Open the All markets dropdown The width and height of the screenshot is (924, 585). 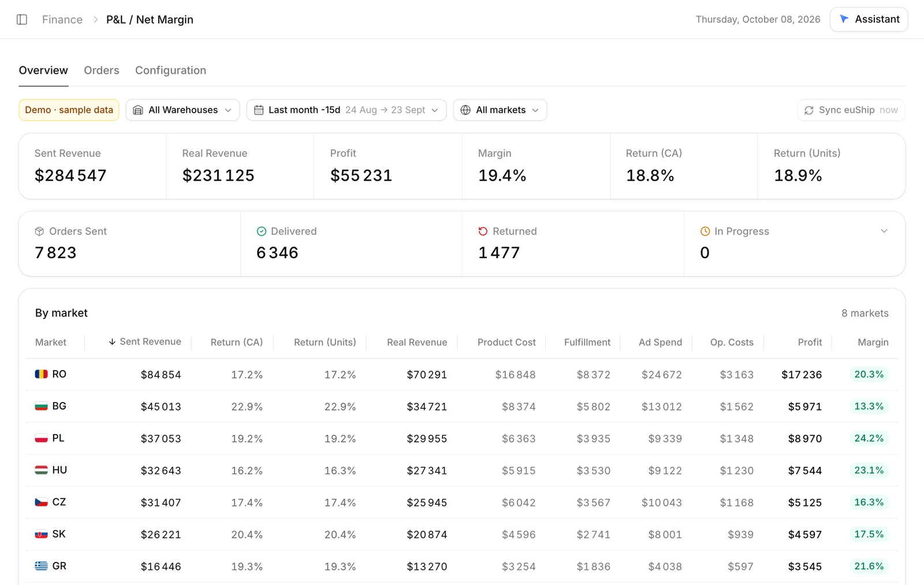tap(500, 110)
